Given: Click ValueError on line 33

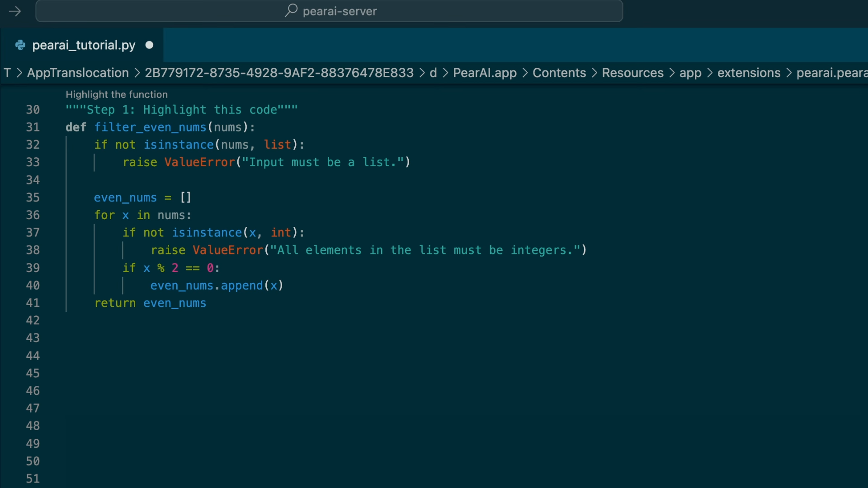Looking at the screenshot, I should 199,162.
